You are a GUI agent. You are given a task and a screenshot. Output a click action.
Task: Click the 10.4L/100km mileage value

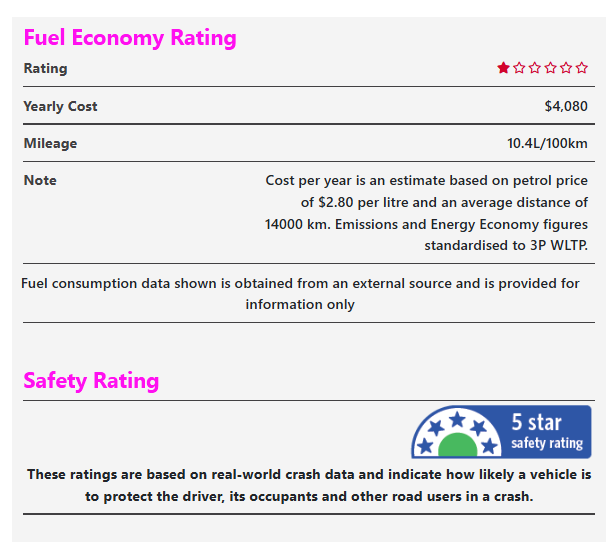(547, 143)
